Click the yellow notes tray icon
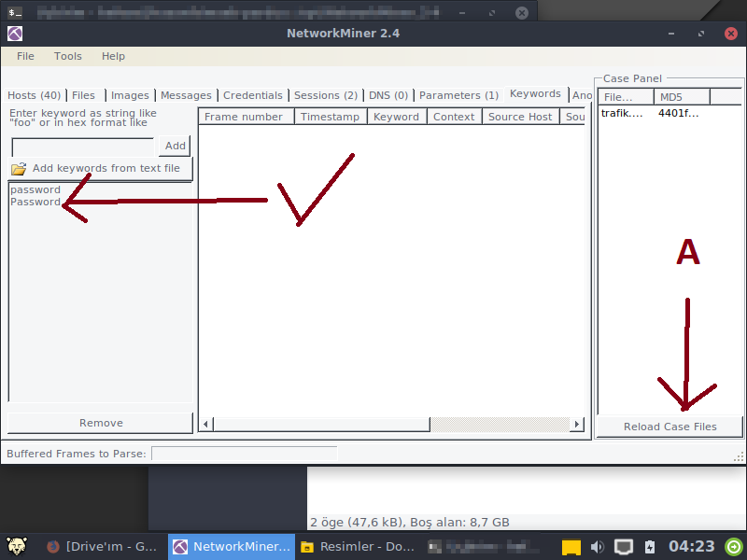The image size is (747, 560). (571, 547)
